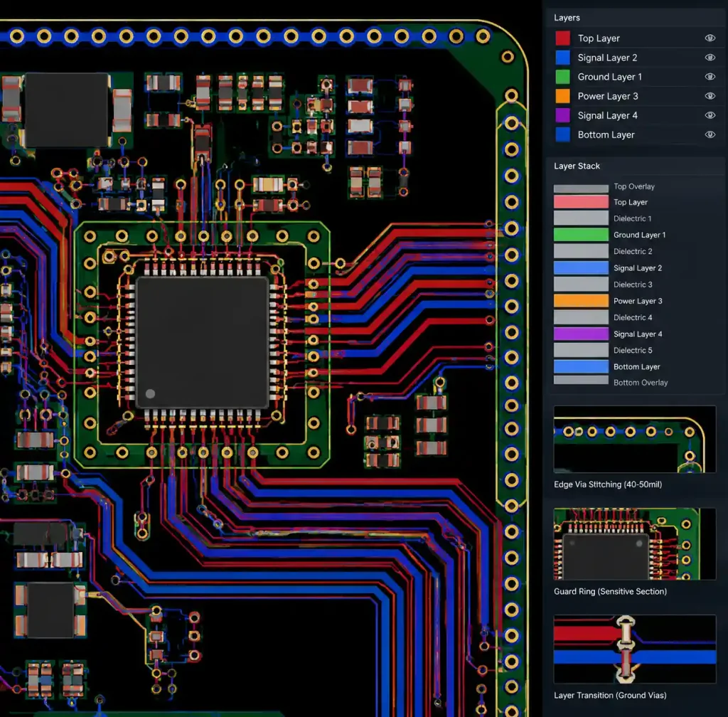This screenshot has width=728, height=717.
Task: Select the blue Bottom Layer stack bar
Action: coord(581,366)
